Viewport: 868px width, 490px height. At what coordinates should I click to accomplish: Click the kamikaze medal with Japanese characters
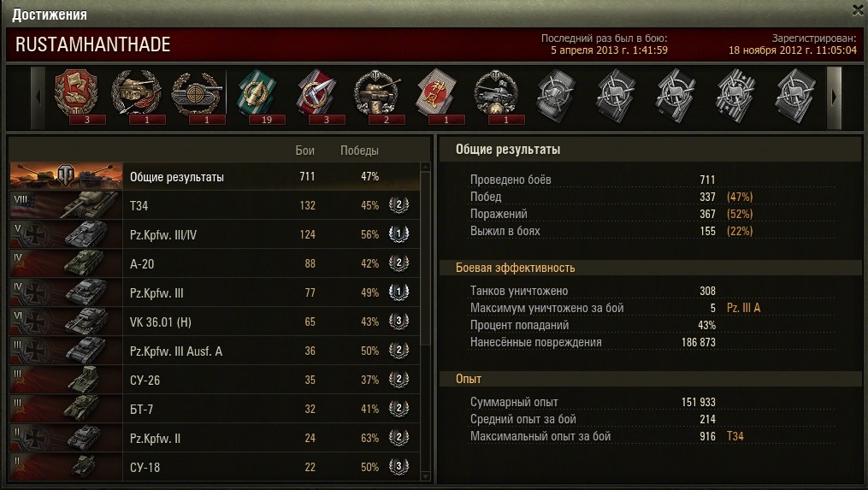(x=437, y=94)
